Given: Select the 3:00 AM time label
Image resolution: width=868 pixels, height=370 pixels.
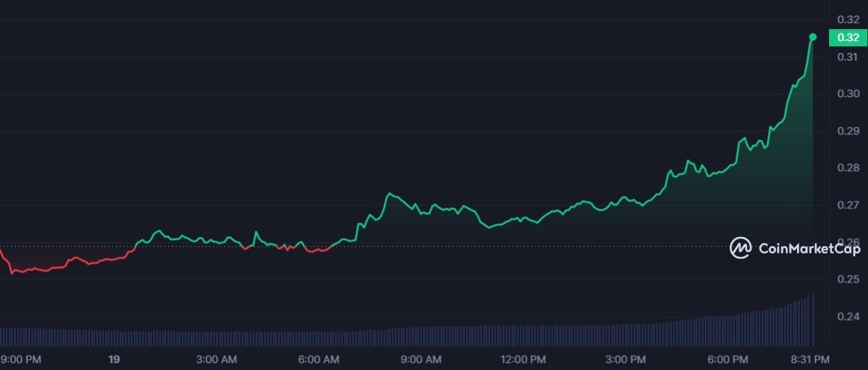Looking at the screenshot, I should tap(218, 360).
